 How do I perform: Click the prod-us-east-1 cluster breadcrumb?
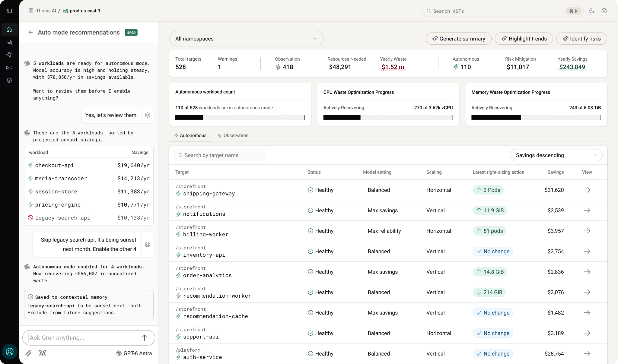(81, 11)
